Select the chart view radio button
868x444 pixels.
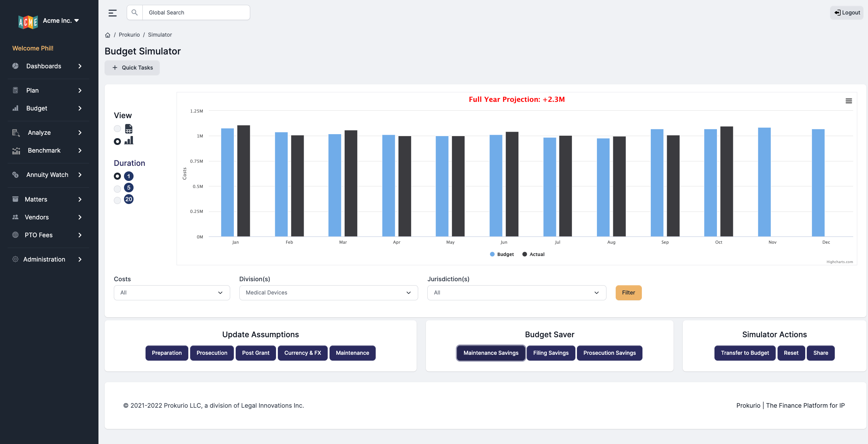pyautogui.click(x=117, y=142)
